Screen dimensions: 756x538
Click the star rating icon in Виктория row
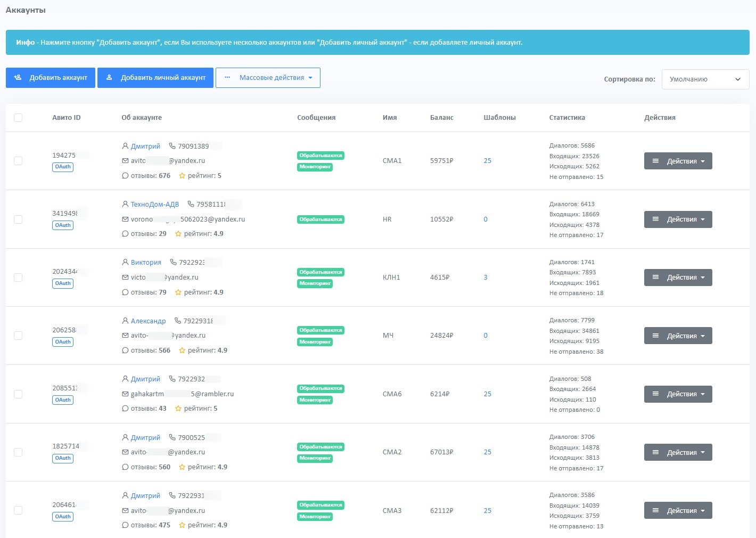(x=178, y=292)
